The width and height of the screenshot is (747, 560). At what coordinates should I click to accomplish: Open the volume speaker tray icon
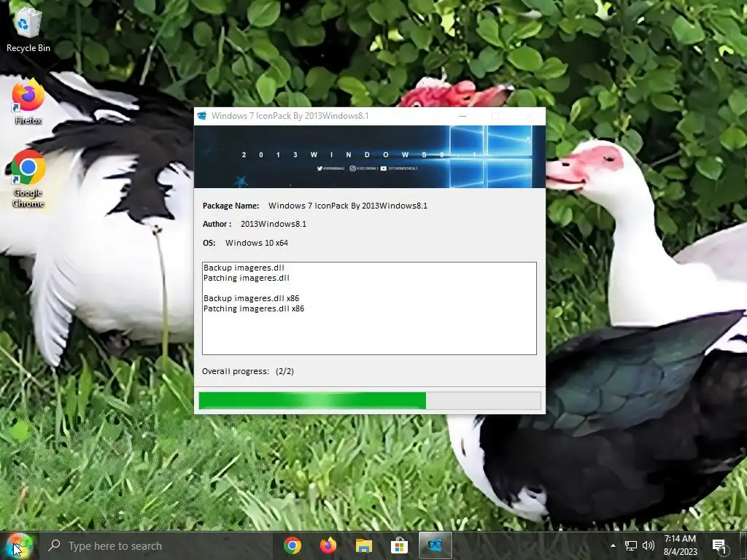(648, 545)
